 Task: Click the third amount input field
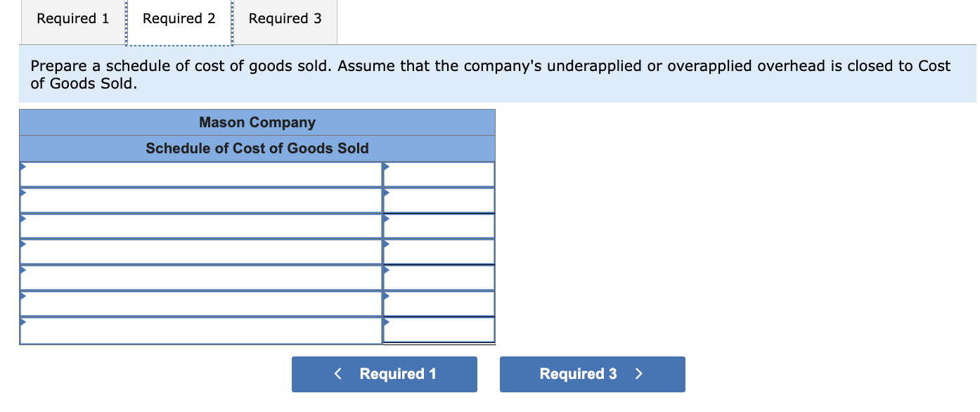439,226
